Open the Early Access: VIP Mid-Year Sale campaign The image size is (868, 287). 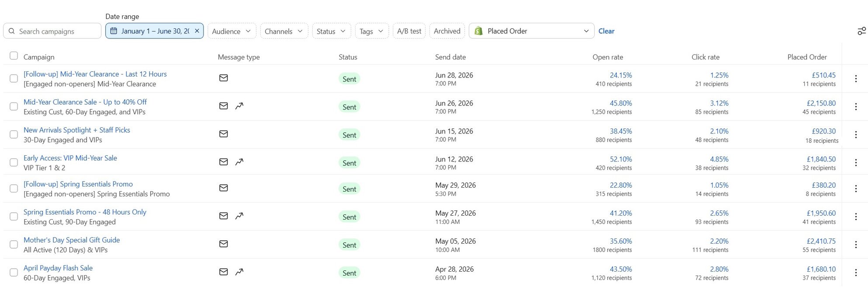tap(70, 158)
